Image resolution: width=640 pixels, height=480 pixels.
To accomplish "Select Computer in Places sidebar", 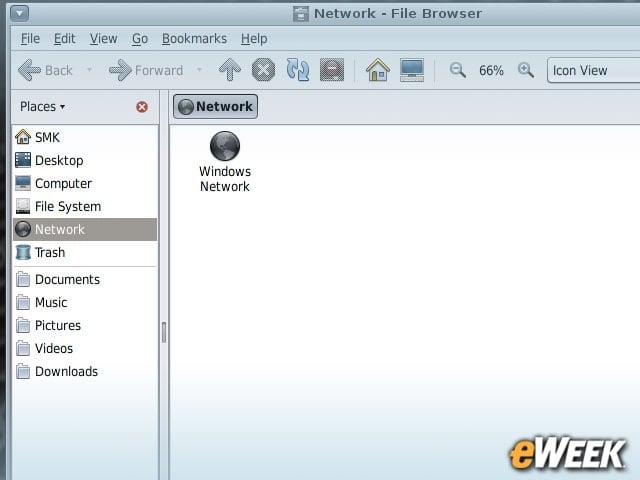I will [x=85, y=183].
